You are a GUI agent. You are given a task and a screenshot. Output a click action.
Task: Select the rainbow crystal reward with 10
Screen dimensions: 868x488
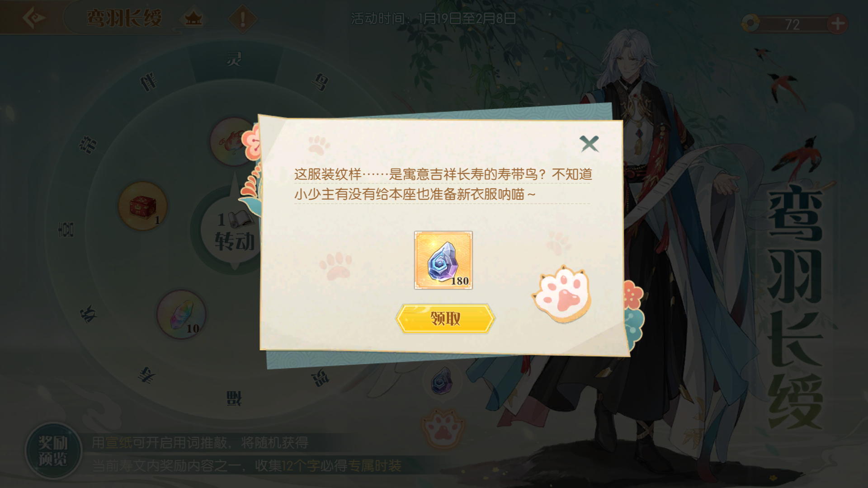[x=181, y=314]
